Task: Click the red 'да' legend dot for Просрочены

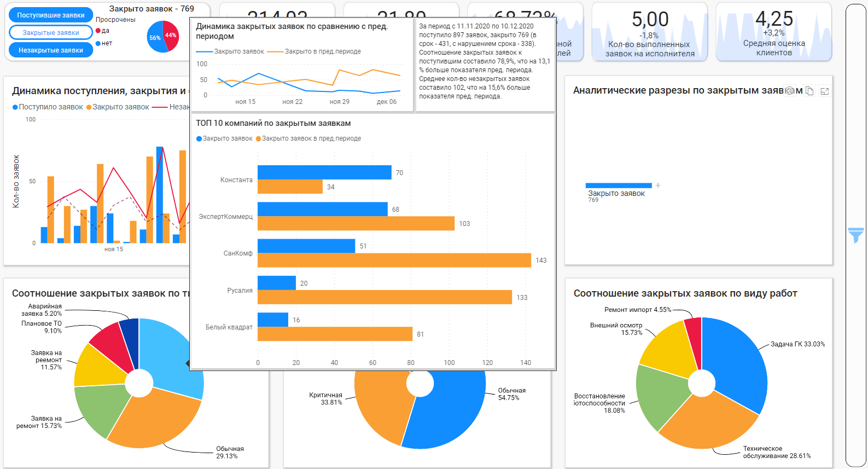Action: pos(98,31)
